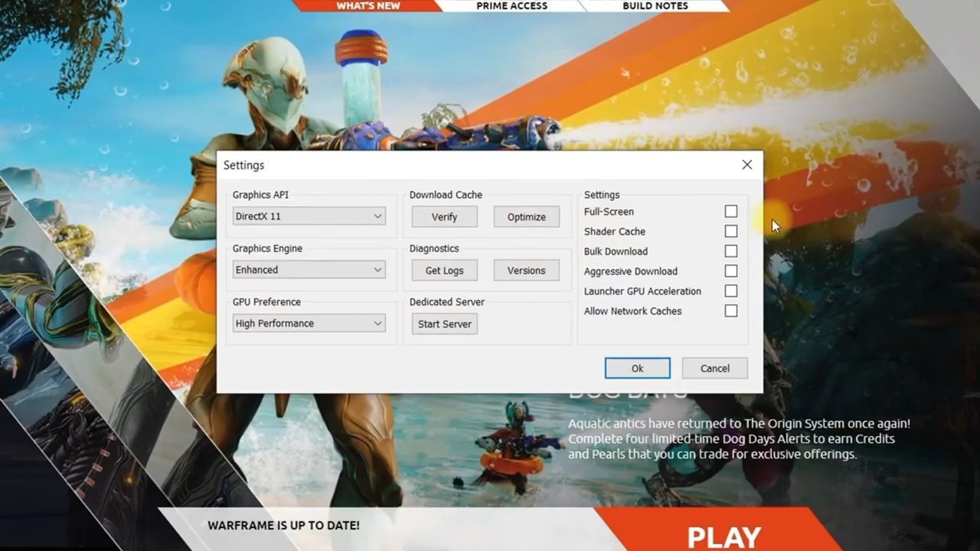Click the 'Warframe is up to date!' text

pos(283,526)
